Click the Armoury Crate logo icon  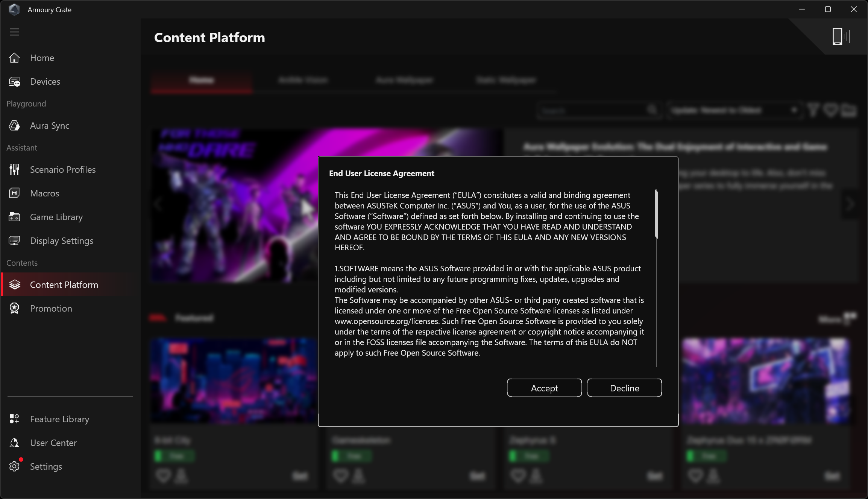pyautogui.click(x=14, y=9)
